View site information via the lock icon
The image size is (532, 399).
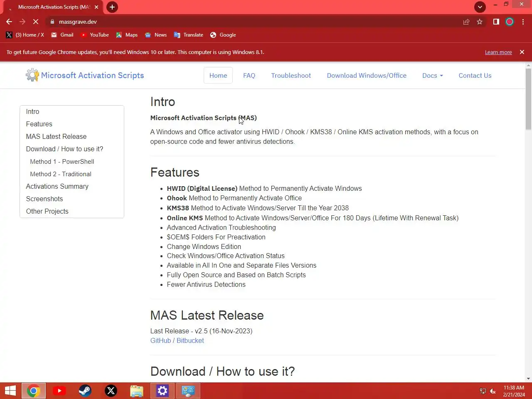[x=52, y=22]
